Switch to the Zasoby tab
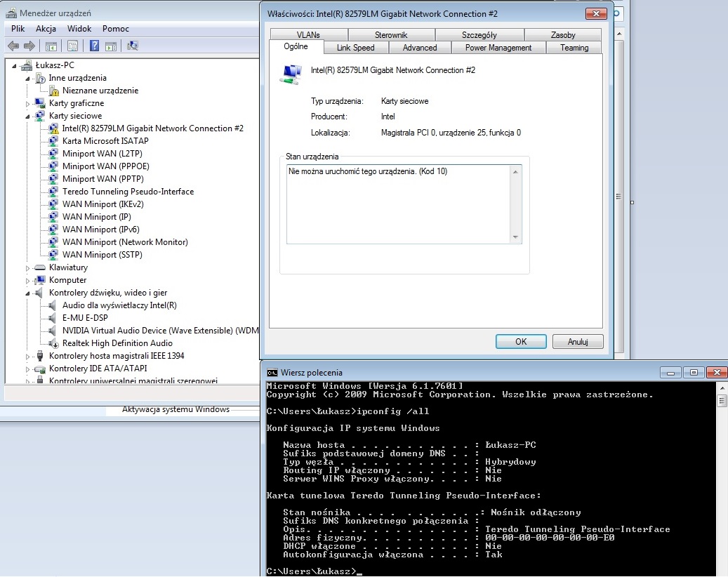The width and height of the screenshot is (728, 577). tap(563, 35)
